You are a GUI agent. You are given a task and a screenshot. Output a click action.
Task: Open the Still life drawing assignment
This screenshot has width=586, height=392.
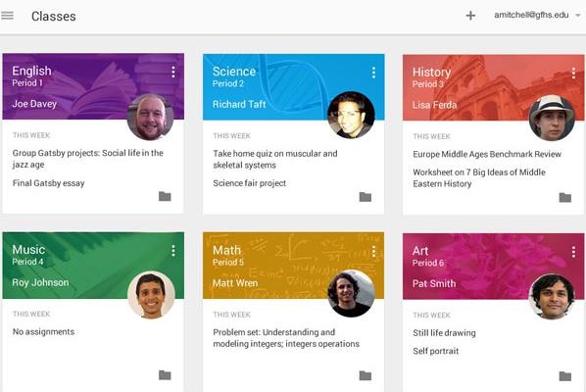coord(444,332)
